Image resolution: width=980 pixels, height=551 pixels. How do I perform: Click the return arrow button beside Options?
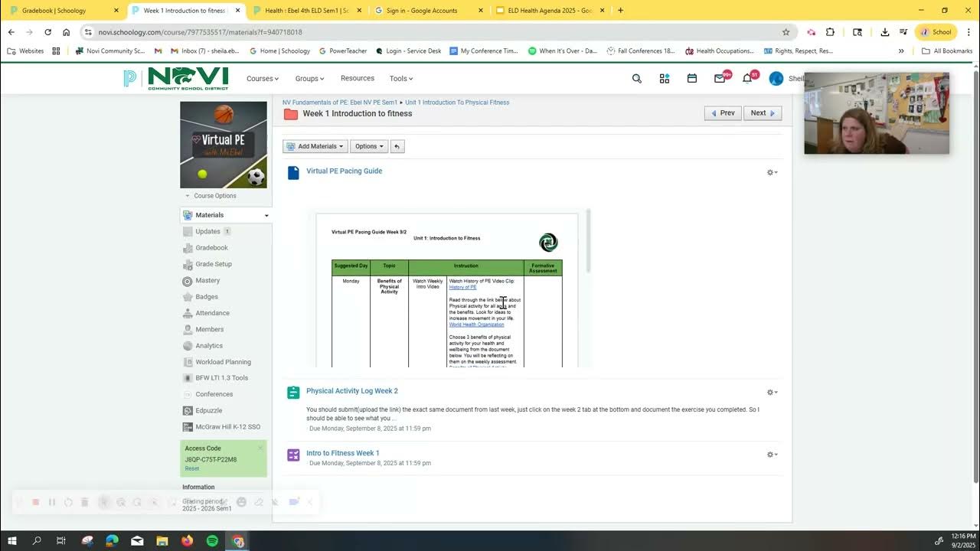click(x=397, y=146)
